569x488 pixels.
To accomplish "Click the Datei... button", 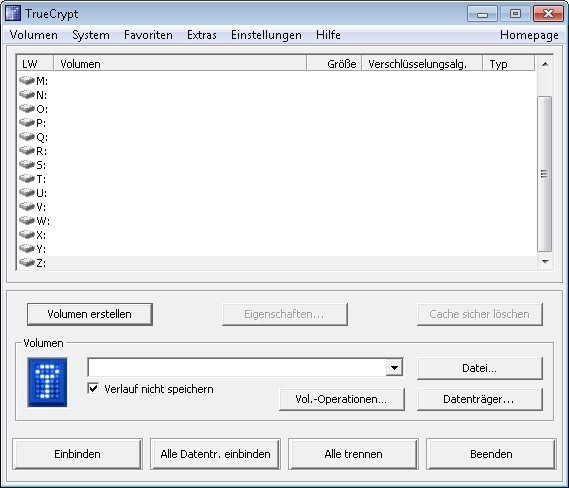I will pos(480,368).
